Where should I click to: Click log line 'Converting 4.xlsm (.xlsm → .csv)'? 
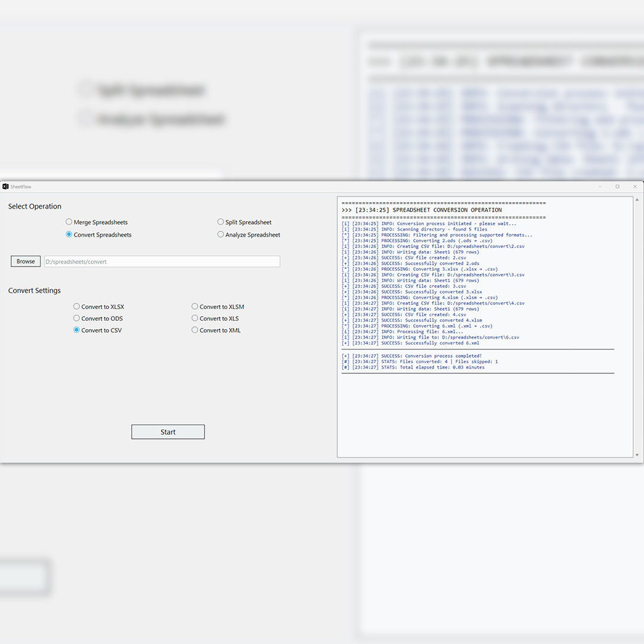pyautogui.click(x=420, y=298)
